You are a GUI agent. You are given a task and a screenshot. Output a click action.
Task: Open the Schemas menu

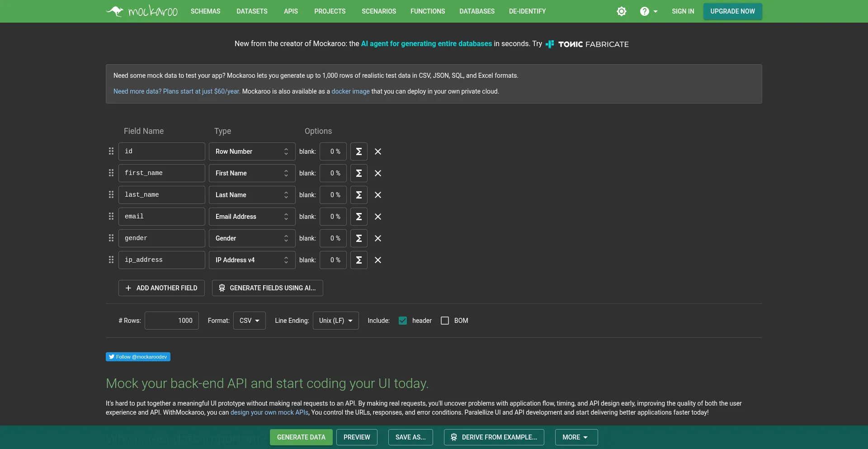point(206,11)
